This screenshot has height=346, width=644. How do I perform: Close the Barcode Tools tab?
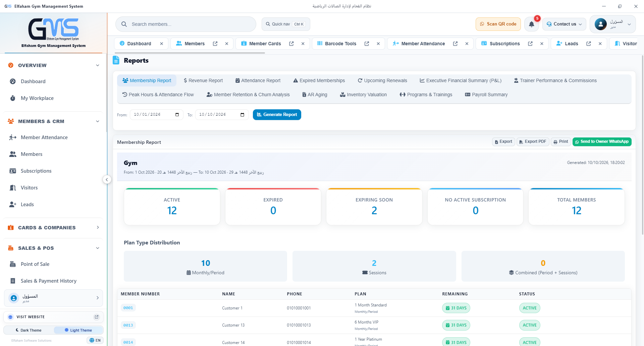378,44
